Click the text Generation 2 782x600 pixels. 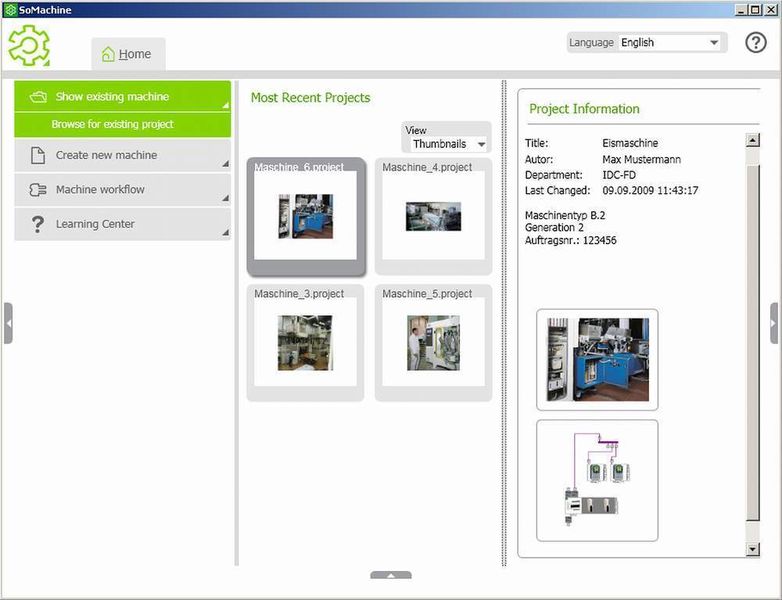click(554, 227)
